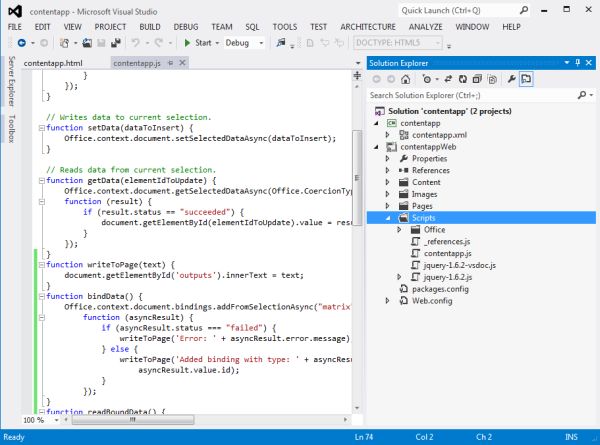Open Properties via the wrench icon
This screenshot has height=445, width=600.
(x=510, y=78)
